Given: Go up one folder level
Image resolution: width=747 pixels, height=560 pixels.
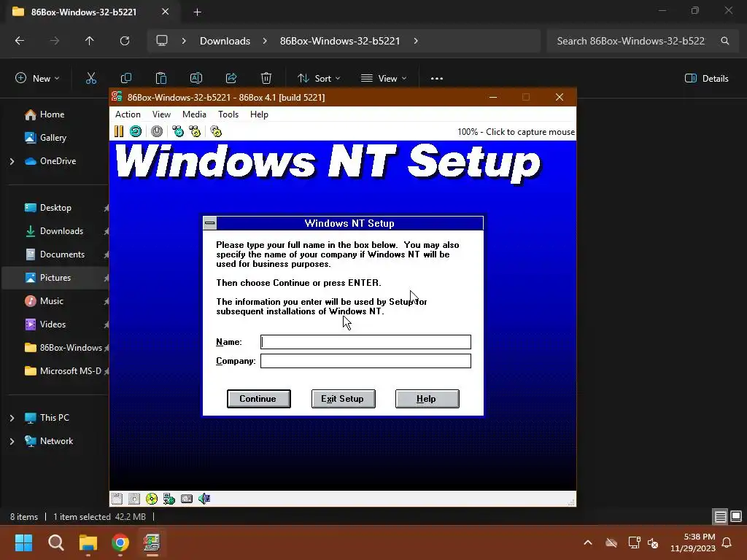Looking at the screenshot, I should click(90, 41).
